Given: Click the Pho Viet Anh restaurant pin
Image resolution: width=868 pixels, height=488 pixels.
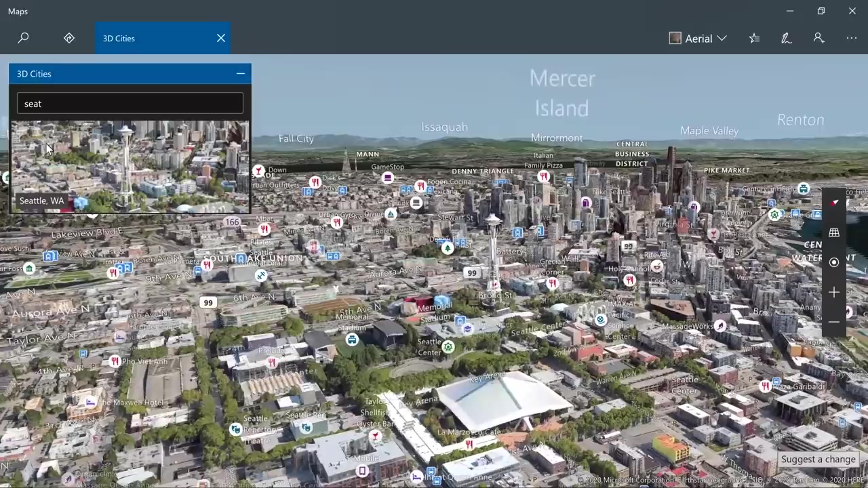Looking at the screenshot, I should (x=115, y=361).
